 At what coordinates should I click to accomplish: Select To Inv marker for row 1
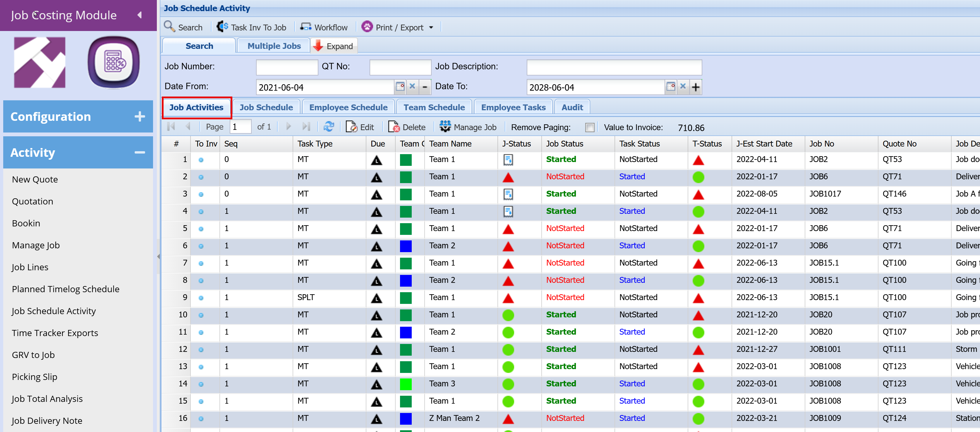(201, 160)
